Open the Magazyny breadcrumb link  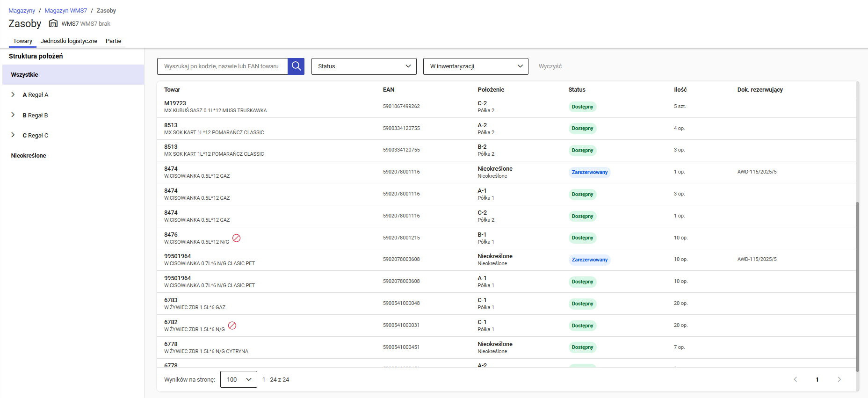pyautogui.click(x=22, y=10)
